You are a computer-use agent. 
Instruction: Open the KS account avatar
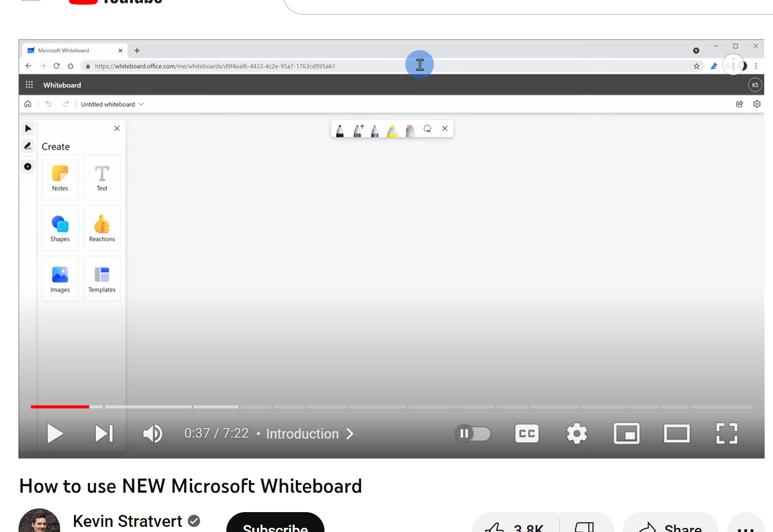point(755,85)
